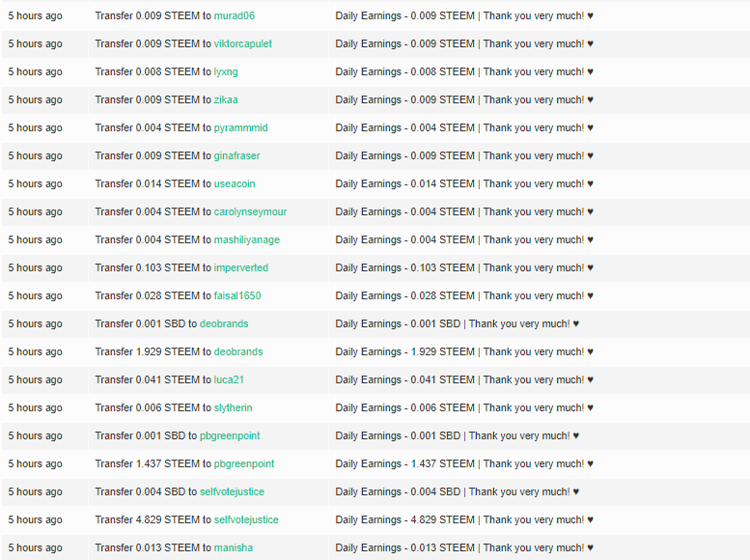Open selfvotejustice link in the 4.829 STEEM row
750x560 pixels.
pos(246,519)
